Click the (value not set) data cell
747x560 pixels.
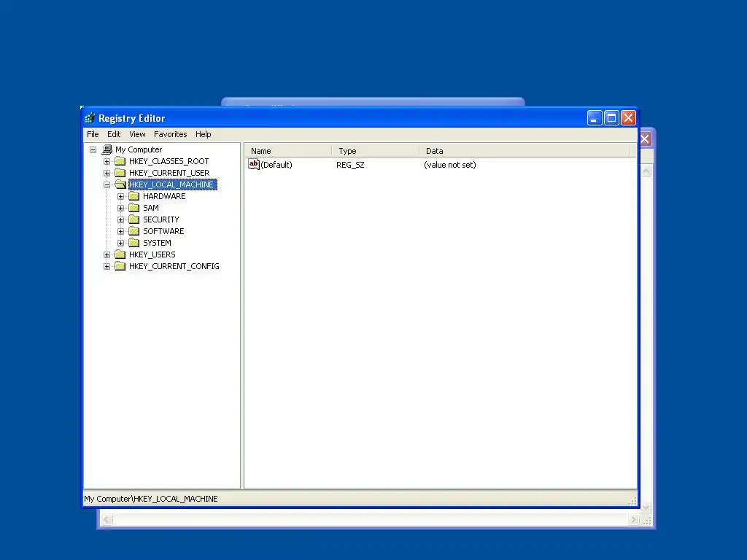449,165
